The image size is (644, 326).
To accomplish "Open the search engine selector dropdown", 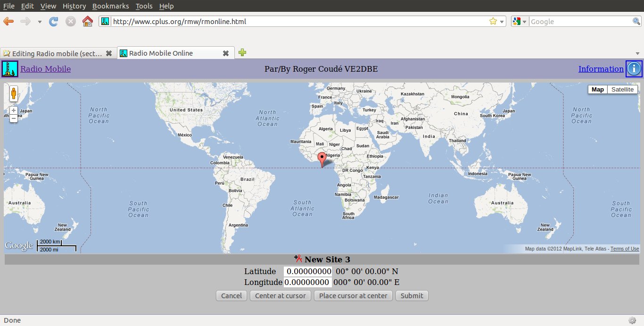I will (520, 21).
